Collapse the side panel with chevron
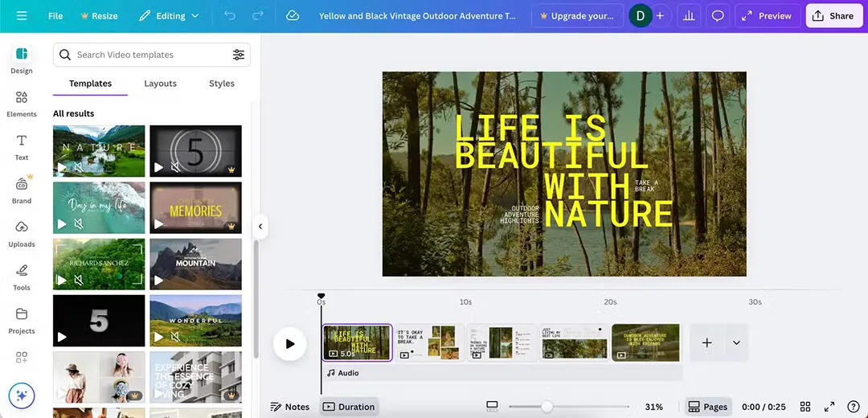The width and height of the screenshot is (868, 418). click(260, 227)
